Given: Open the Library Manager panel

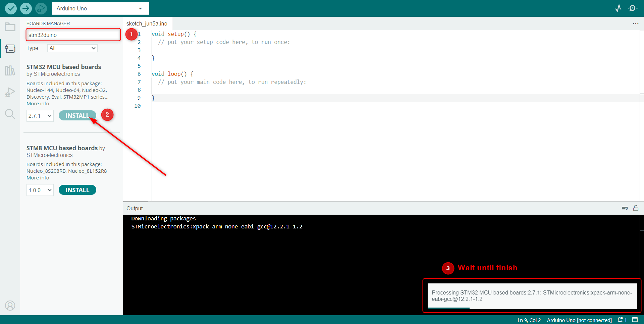Looking at the screenshot, I should [10, 70].
